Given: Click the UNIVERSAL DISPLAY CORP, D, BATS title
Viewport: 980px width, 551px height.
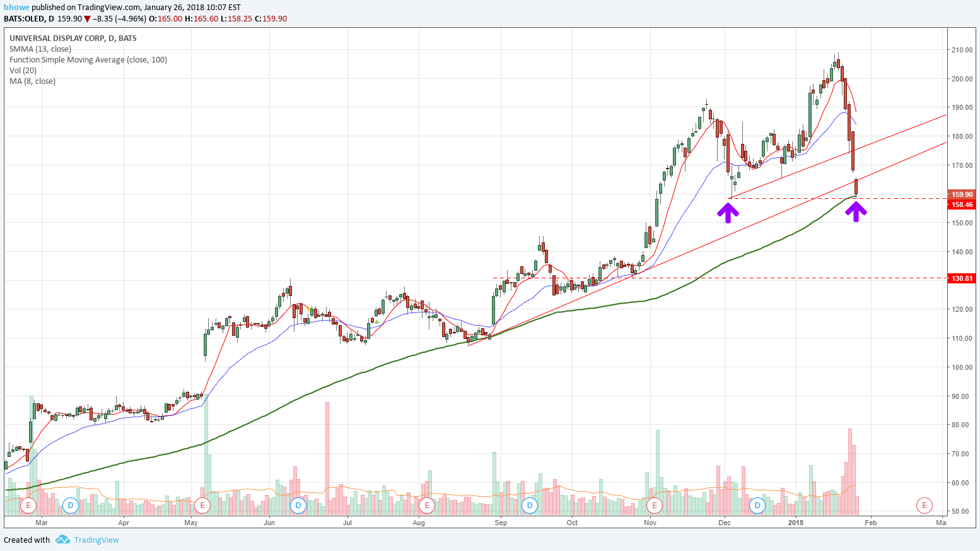Looking at the screenshot, I should pyautogui.click(x=73, y=39).
